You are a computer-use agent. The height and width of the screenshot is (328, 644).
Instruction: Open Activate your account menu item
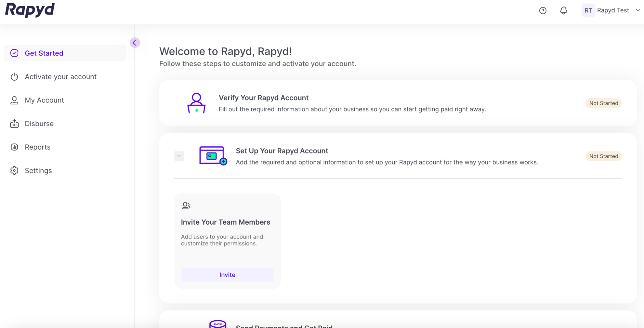tap(61, 77)
